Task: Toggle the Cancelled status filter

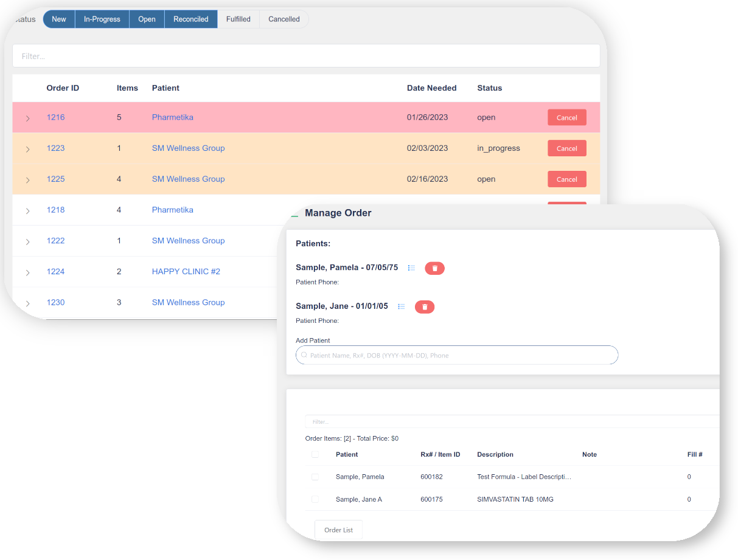Action: [x=284, y=19]
